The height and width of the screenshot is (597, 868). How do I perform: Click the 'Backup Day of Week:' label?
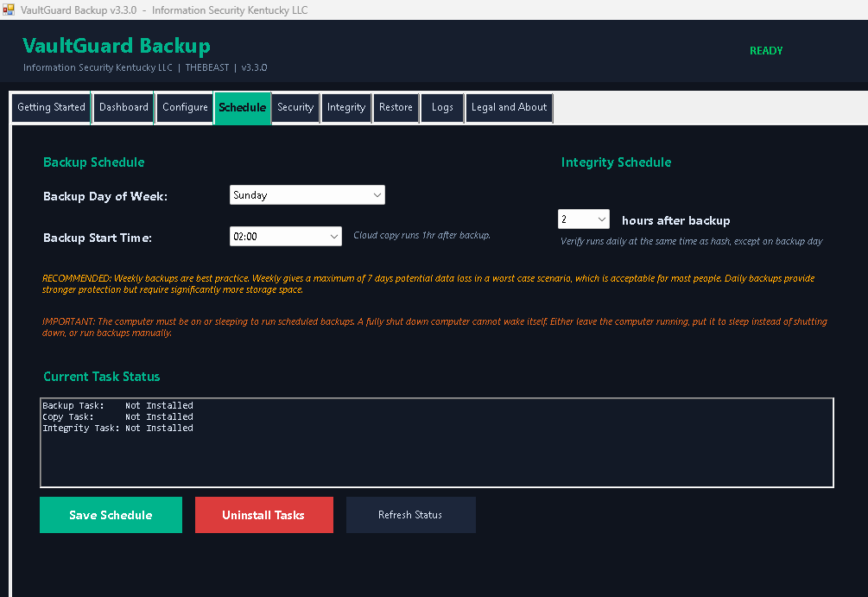(x=105, y=197)
